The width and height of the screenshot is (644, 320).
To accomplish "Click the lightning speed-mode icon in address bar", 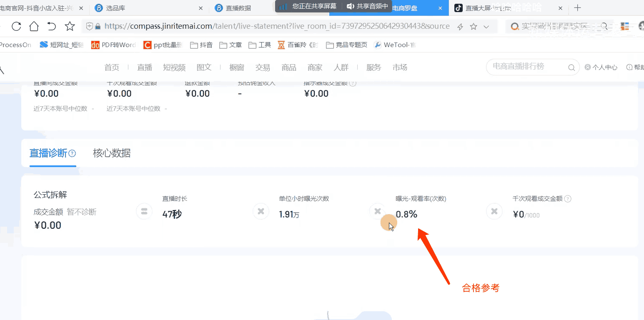I will point(460,27).
